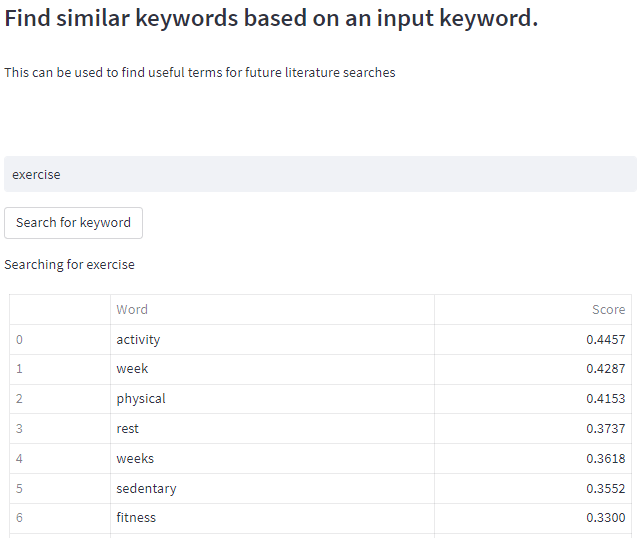Select the fitness word cell
Viewport: 644px width, 538px height.
(x=271, y=518)
